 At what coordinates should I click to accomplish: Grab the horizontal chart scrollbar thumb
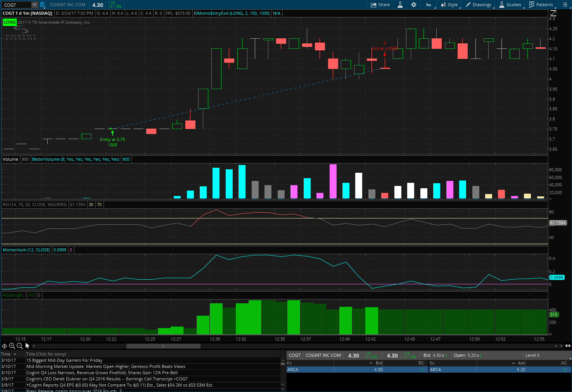tap(163, 346)
